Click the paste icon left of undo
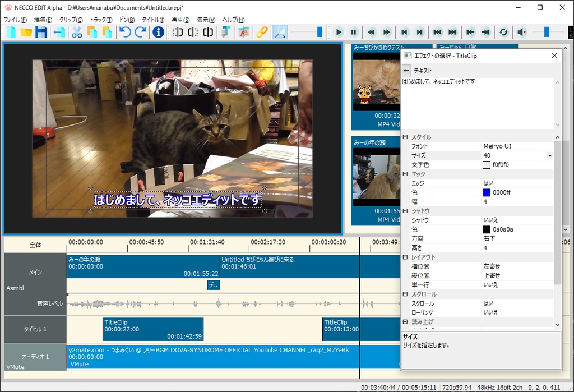Screen dimensions: 574x392 coord(107,32)
